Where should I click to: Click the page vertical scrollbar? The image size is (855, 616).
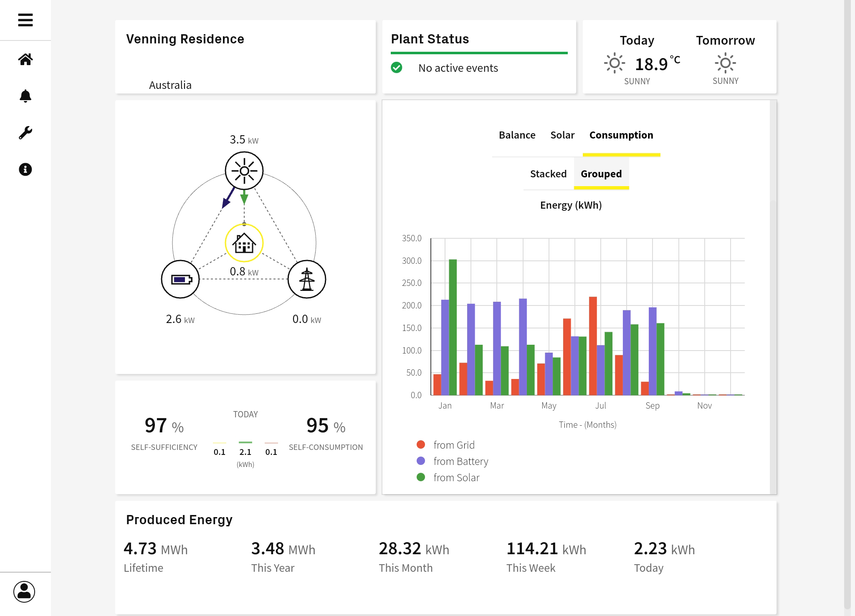(x=847, y=305)
